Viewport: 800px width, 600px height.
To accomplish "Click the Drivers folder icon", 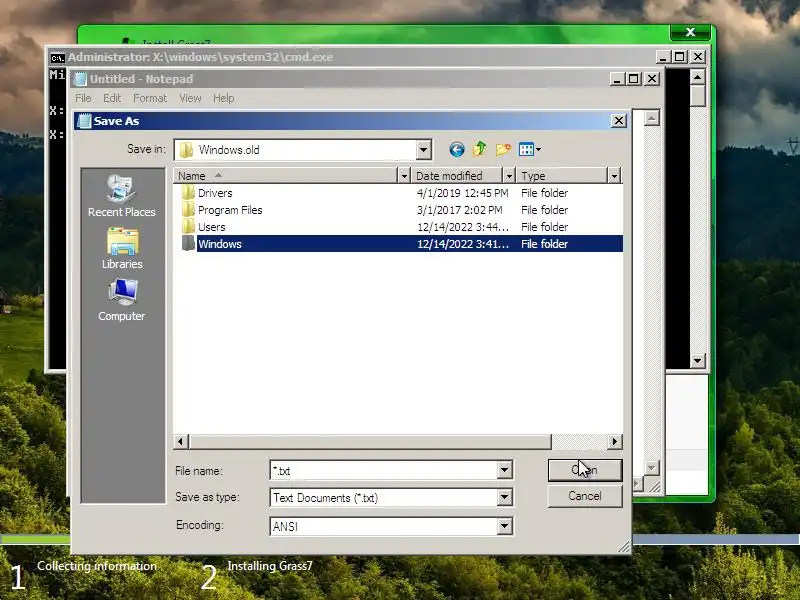I will point(188,193).
